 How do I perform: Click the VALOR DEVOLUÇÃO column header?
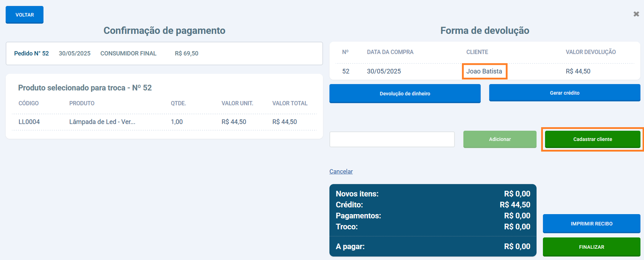[590, 52]
